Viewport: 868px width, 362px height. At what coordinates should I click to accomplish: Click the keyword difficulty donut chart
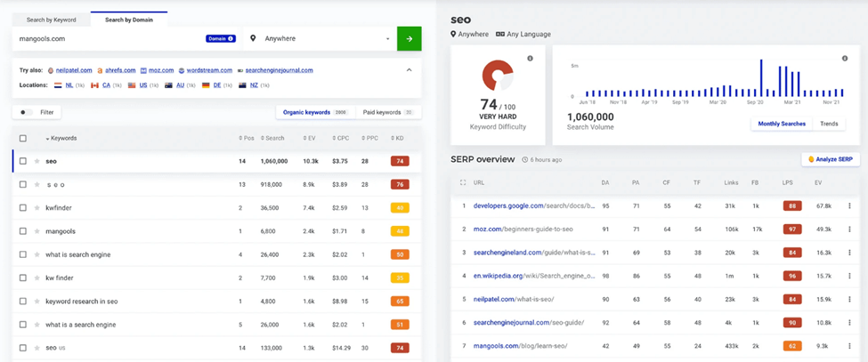498,76
